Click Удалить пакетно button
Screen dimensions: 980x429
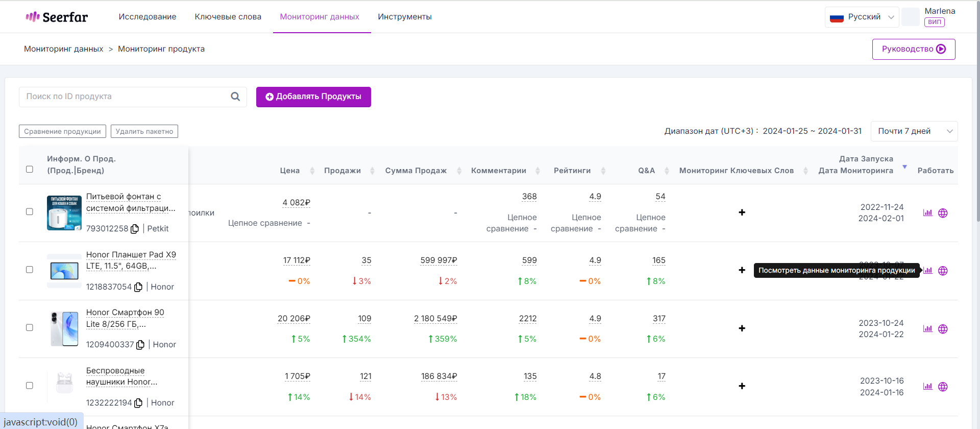click(x=144, y=131)
